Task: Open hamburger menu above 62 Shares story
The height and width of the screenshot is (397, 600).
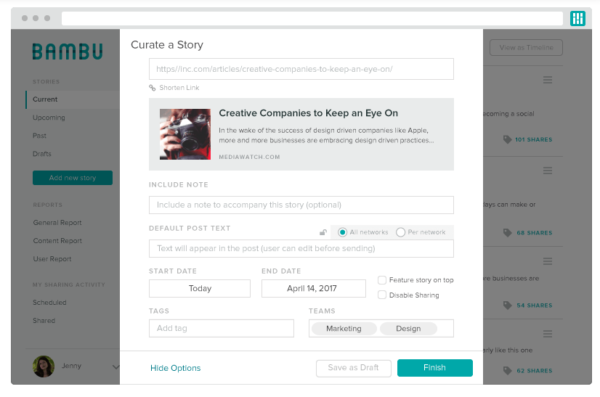Action: (x=548, y=334)
